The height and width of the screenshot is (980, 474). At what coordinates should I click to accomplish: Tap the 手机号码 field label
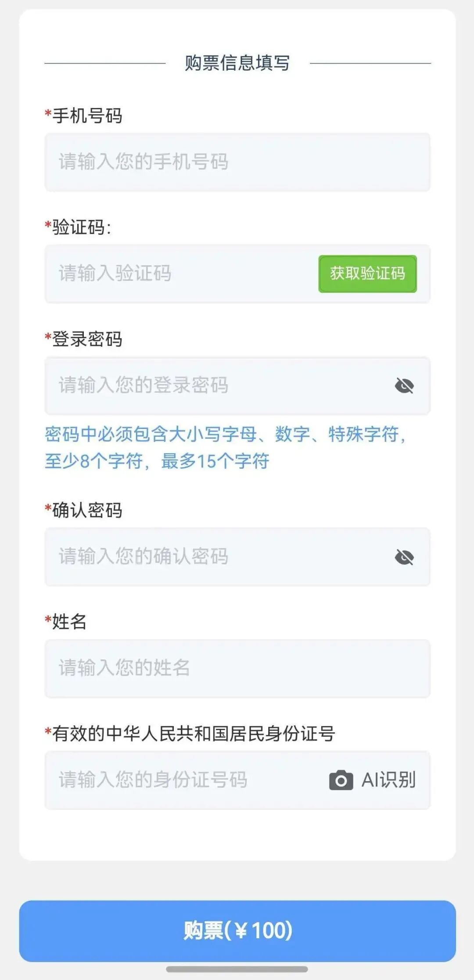tap(87, 116)
